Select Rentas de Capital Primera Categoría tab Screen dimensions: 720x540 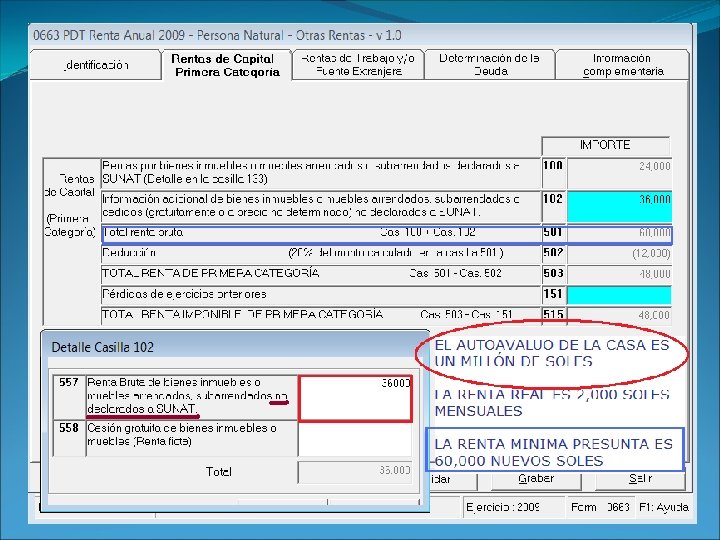(226, 65)
